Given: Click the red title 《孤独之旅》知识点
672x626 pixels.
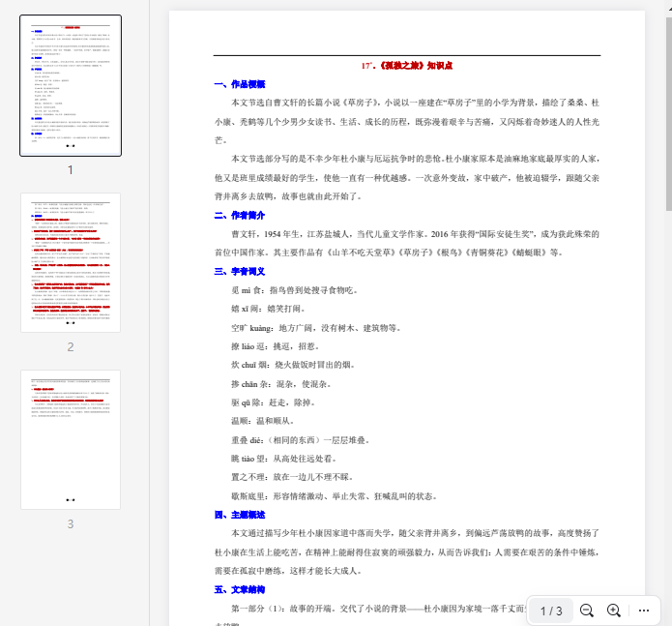Looking at the screenshot, I should tap(407, 66).
